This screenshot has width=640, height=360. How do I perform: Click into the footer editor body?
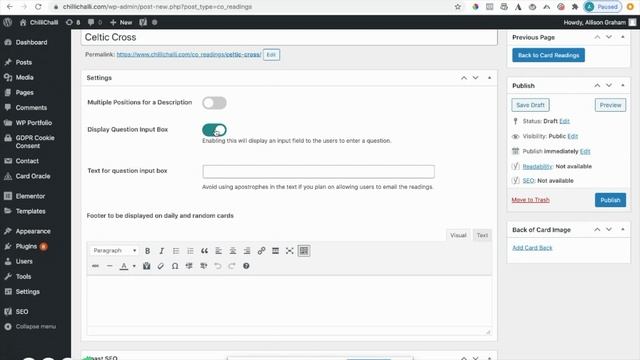coord(289,302)
